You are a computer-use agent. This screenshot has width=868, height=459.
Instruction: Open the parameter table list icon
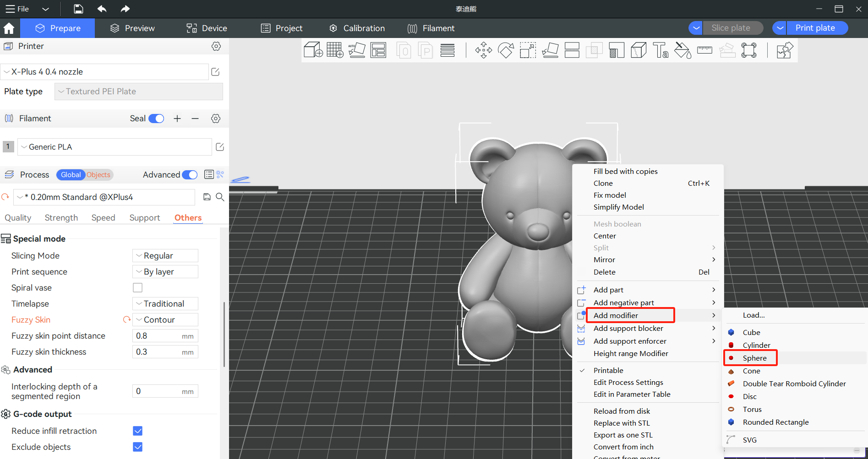209,174
